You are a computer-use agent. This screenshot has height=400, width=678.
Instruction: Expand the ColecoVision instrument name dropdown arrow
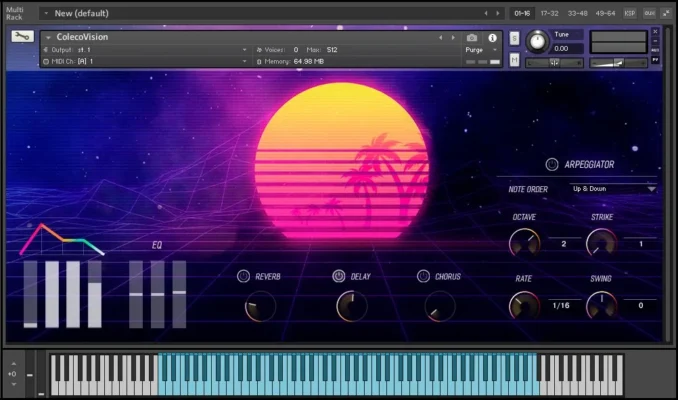(48, 38)
